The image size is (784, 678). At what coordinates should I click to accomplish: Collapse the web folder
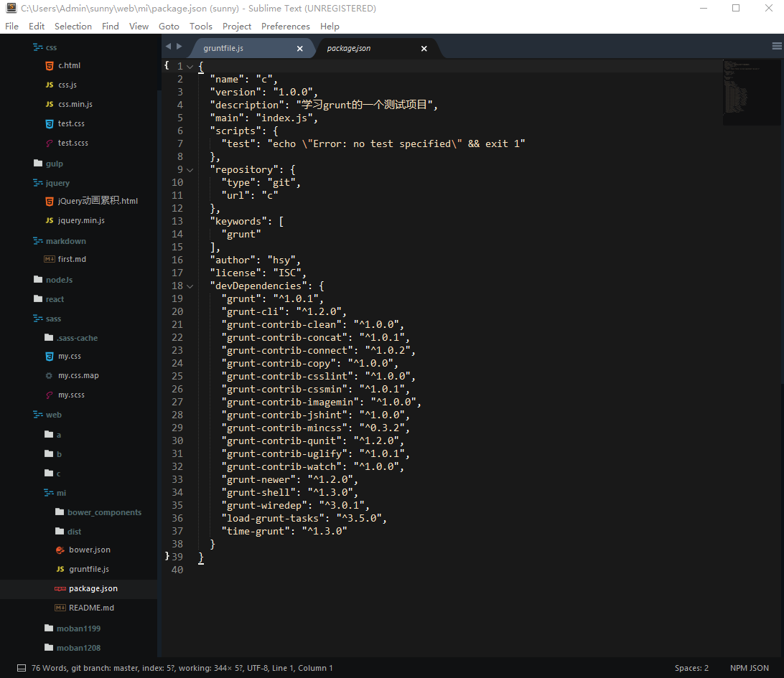[x=38, y=415]
